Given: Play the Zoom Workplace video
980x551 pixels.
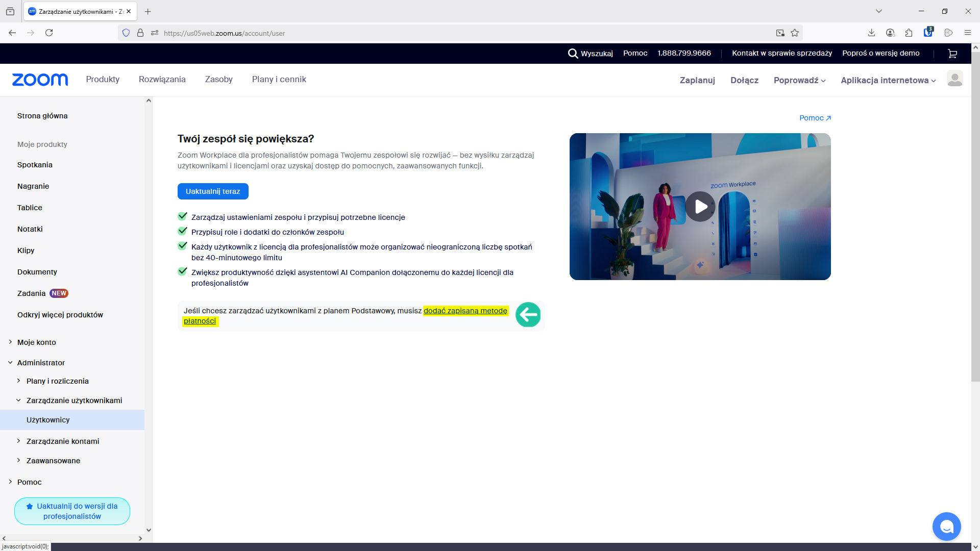Looking at the screenshot, I should [700, 207].
